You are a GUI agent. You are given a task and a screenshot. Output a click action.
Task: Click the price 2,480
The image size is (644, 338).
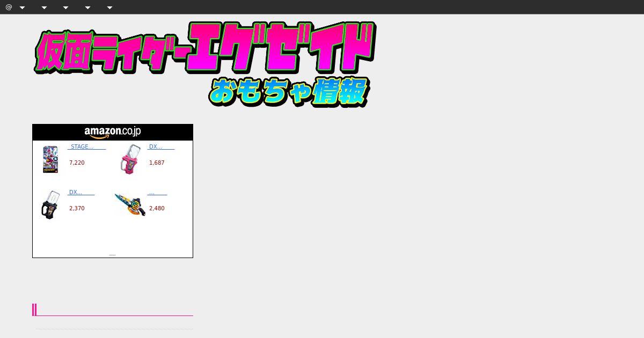tap(157, 208)
